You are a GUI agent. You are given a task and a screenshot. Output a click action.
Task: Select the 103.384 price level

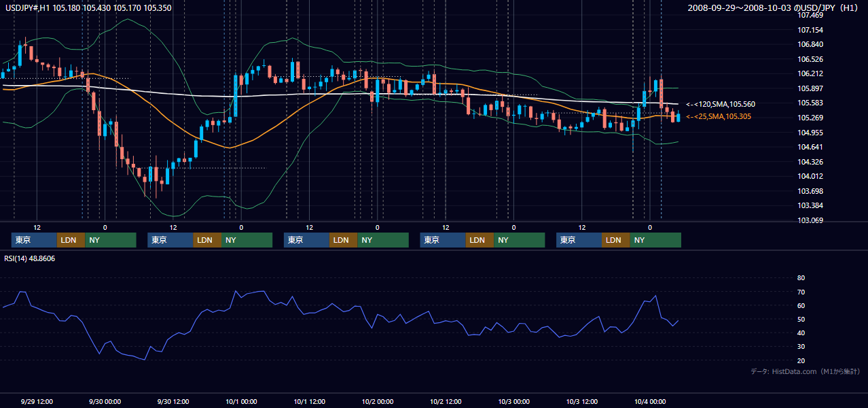[x=812, y=205]
